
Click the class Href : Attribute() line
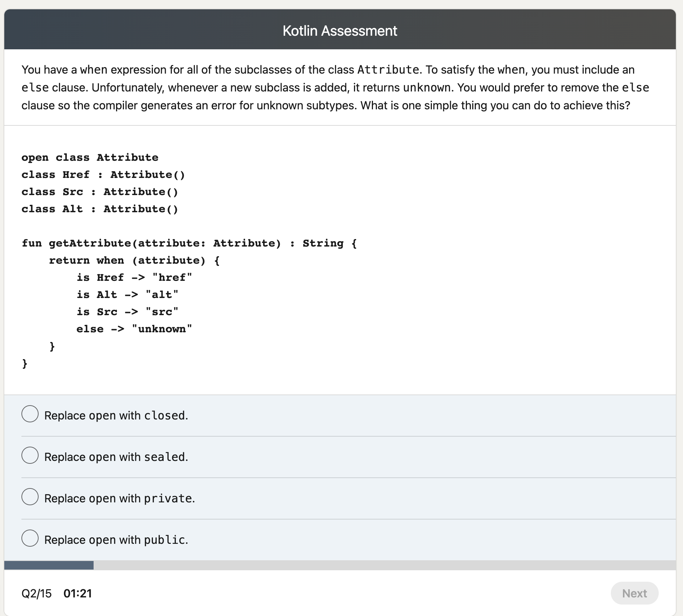tap(103, 174)
